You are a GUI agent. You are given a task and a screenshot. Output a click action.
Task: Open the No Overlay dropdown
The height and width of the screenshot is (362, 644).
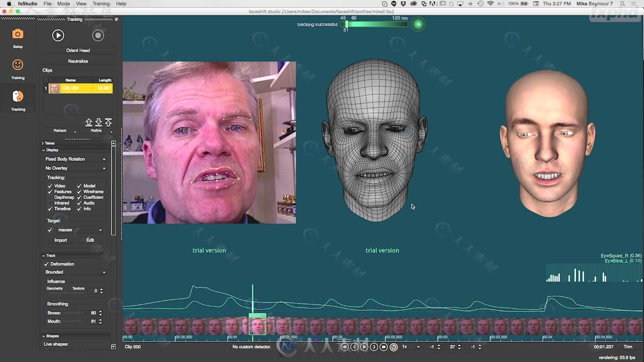pyautogui.click(x=75, y=168)
